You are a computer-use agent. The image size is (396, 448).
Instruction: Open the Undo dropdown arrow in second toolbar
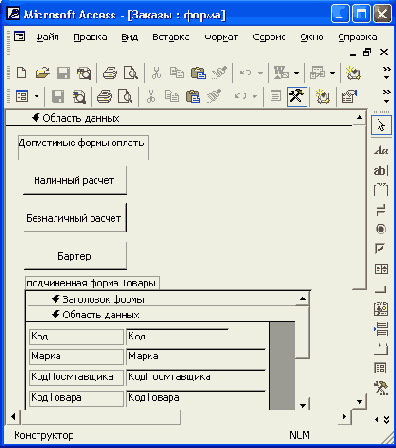(x=255, y=97)
